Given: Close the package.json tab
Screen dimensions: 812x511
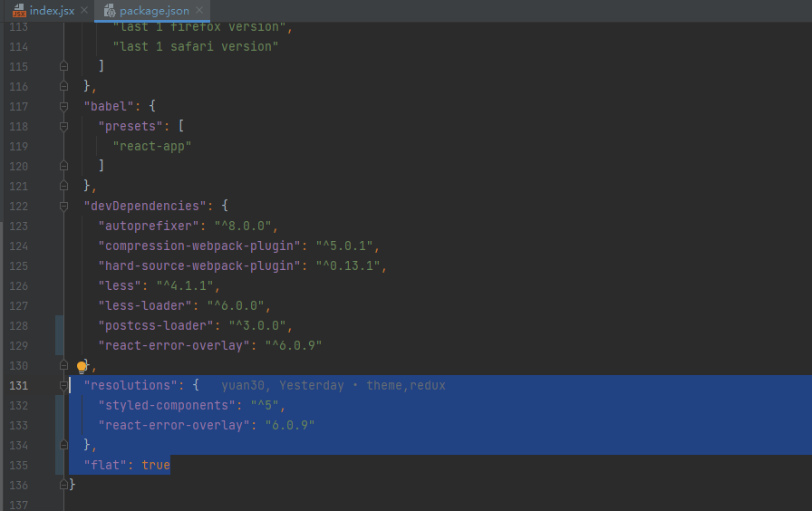Looking at the screenshot, I should 199,10.
